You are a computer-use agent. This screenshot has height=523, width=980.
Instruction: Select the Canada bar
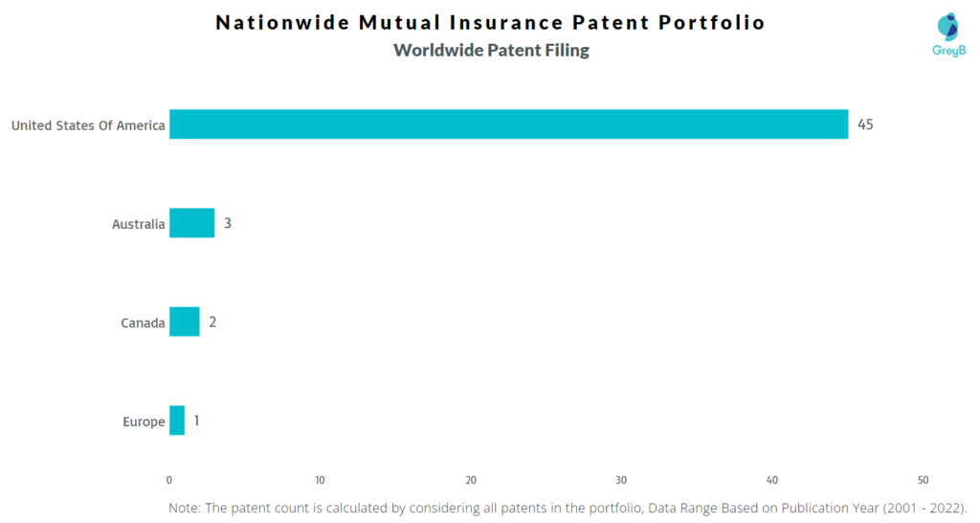(x=185, y=322)
